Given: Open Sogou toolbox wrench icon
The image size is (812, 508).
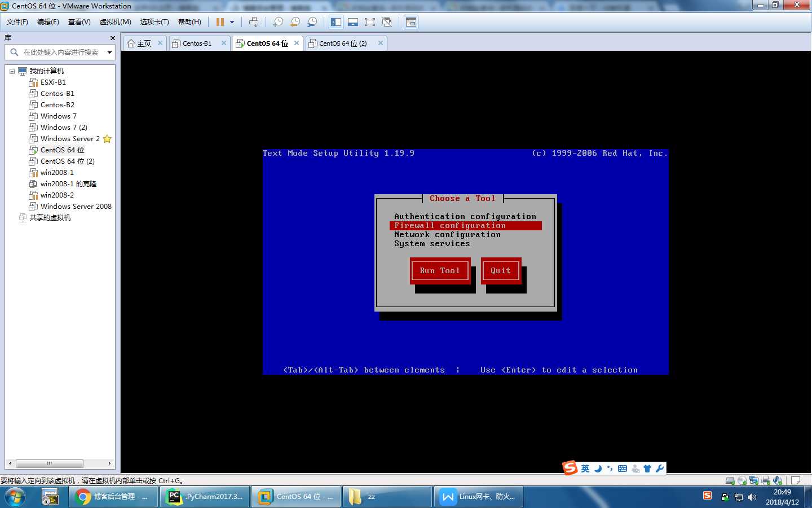Looking at the screenshot, I should coord(660,468).
